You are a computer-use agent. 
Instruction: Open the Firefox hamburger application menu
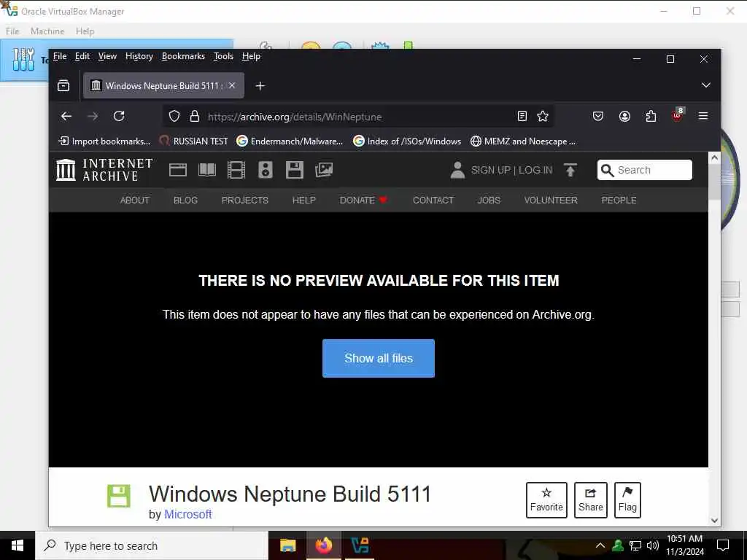pos(703,116)
